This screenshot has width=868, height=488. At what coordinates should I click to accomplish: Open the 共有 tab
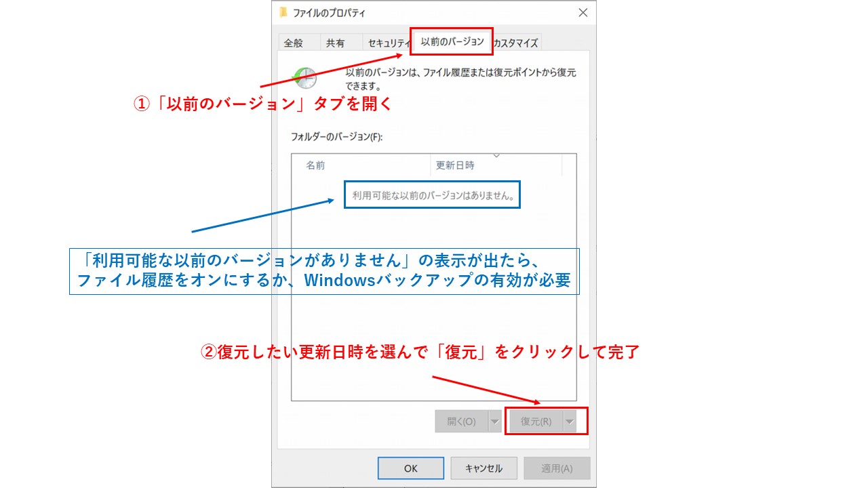(x=335, y=43)
